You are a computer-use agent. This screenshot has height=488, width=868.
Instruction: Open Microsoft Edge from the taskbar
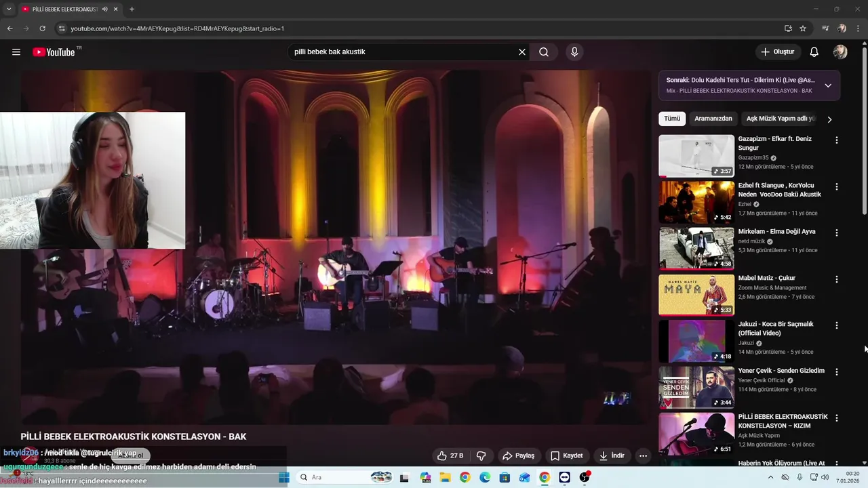tap(485, 477)
